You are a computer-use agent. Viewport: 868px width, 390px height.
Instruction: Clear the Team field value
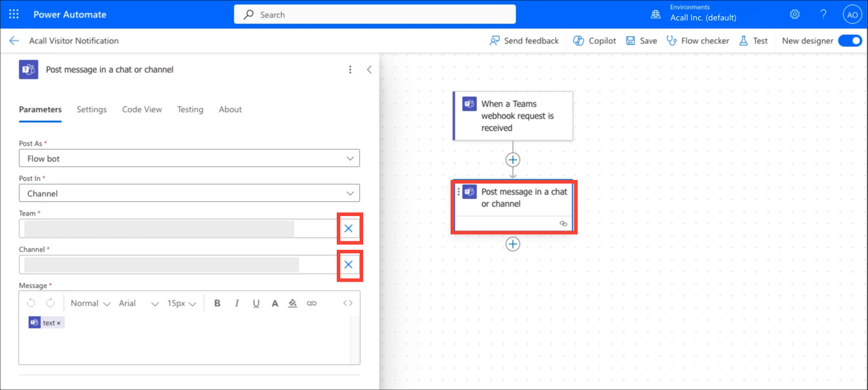tap(348, 229)
